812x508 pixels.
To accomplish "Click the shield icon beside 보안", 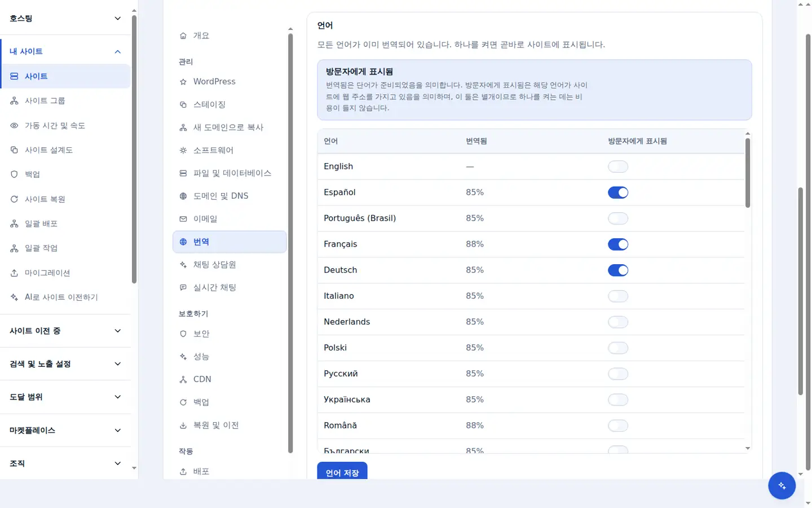I will [183, 334].
